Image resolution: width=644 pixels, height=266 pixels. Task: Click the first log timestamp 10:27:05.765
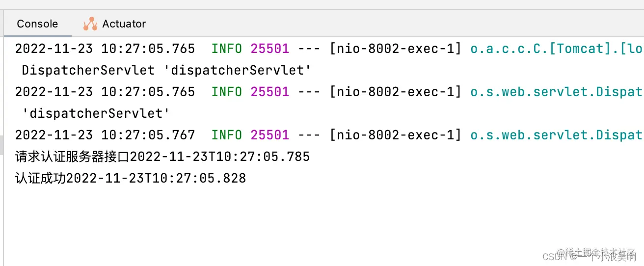click(148, 49)
